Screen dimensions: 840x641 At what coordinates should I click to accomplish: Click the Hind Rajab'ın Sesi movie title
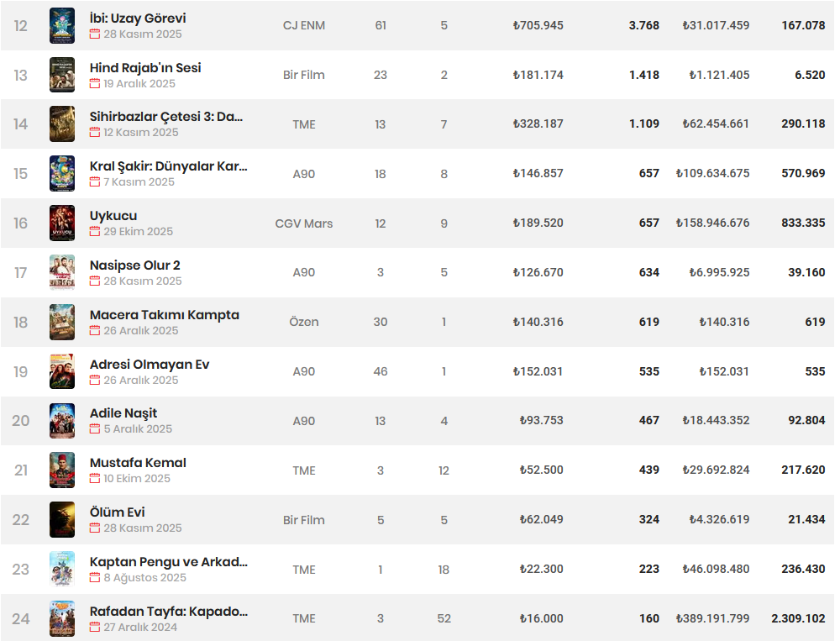[145, 67]
